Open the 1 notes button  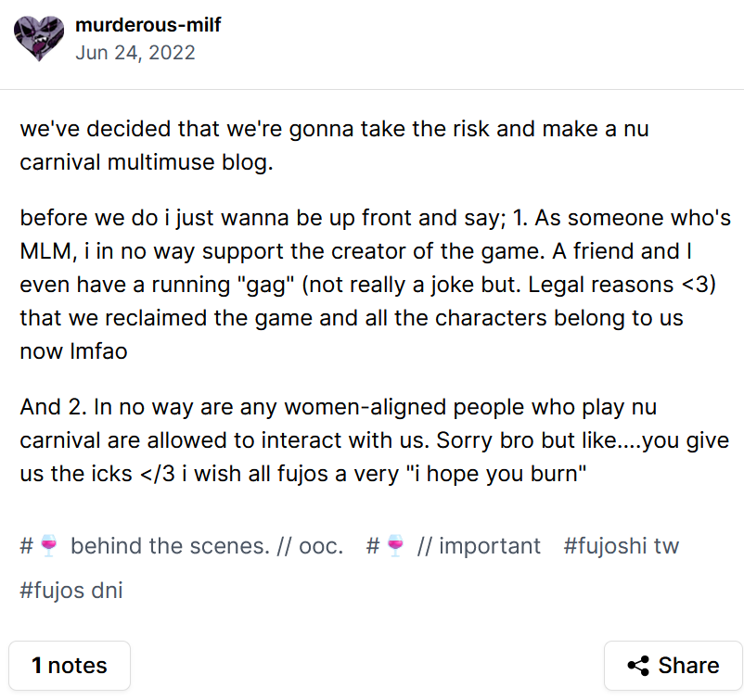click(x=70, y=666)
